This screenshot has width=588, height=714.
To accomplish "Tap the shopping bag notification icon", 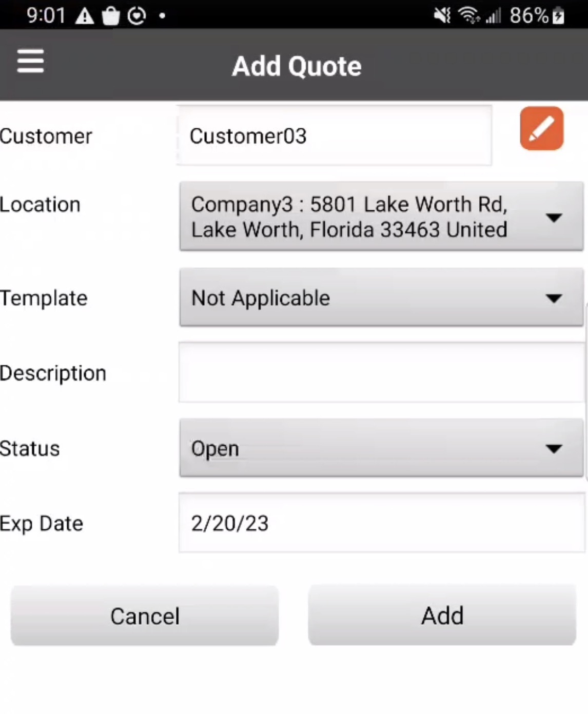I will point(111,16).
